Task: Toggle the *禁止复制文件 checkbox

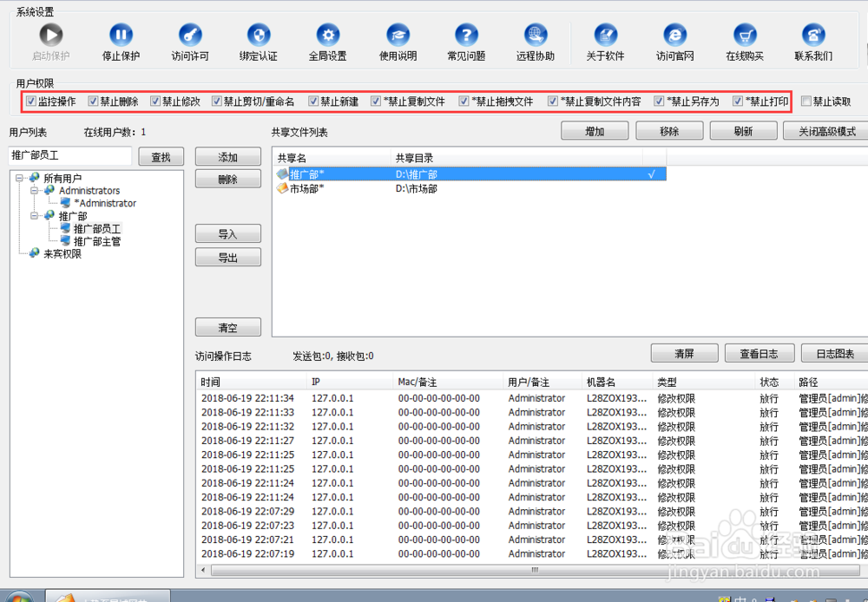Action: (x=376, y=101)
